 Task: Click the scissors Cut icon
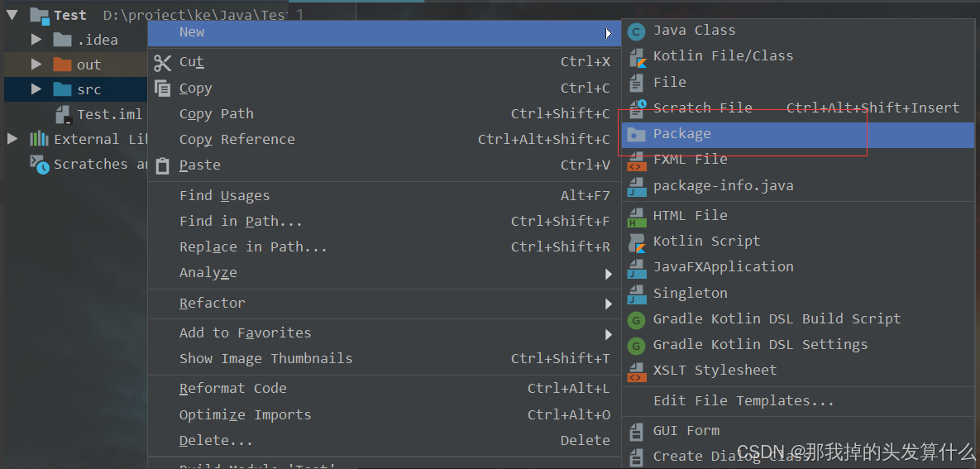pos(162,63)
